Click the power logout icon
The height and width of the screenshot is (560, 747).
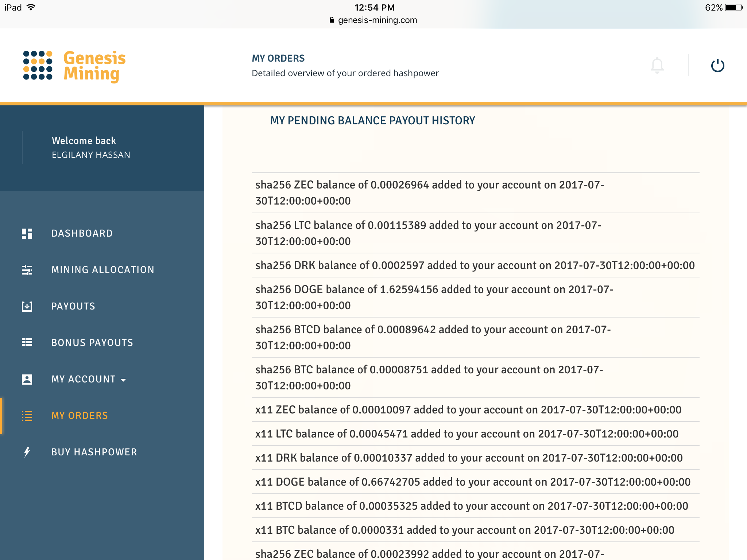717,66
